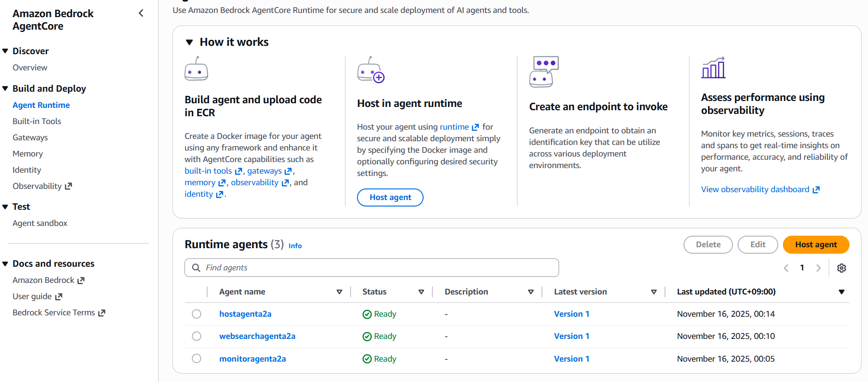Click the orange Host agent button
This screenshot has height=382, width=868.
tap(816, 244)
